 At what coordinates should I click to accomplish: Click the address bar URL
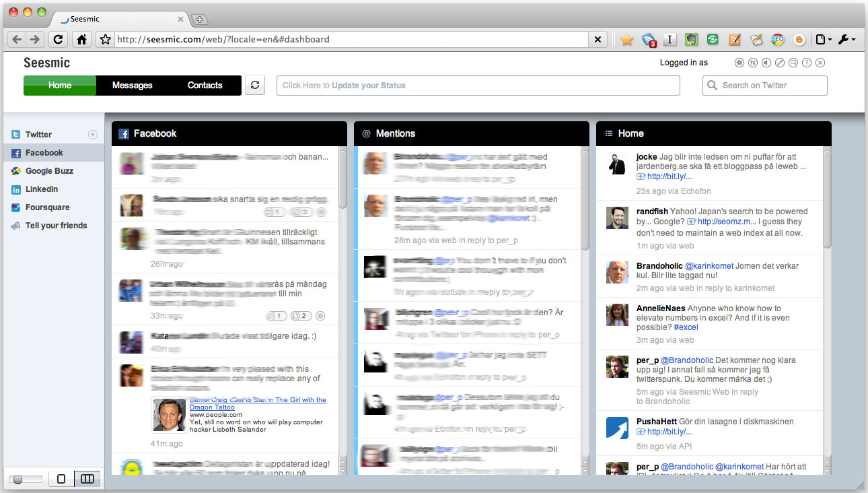(x=223, y=39)
